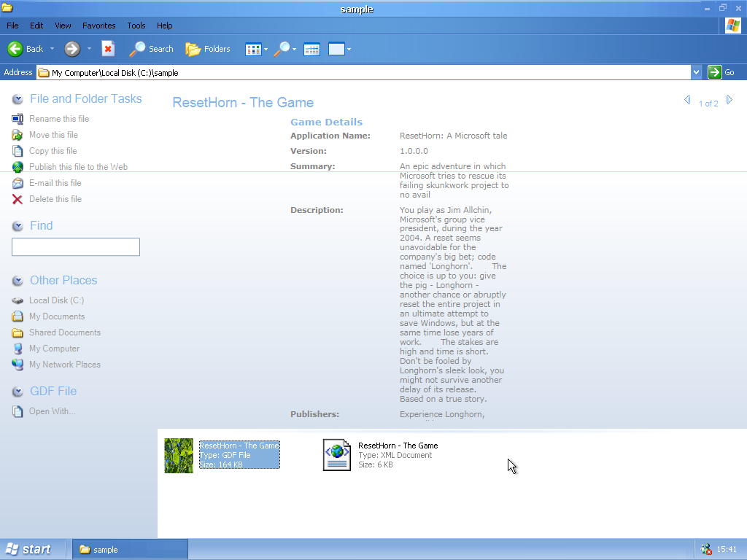Collapse the Other Places section
The height and width of the screenshot is (560, 747).
[18, 281]
